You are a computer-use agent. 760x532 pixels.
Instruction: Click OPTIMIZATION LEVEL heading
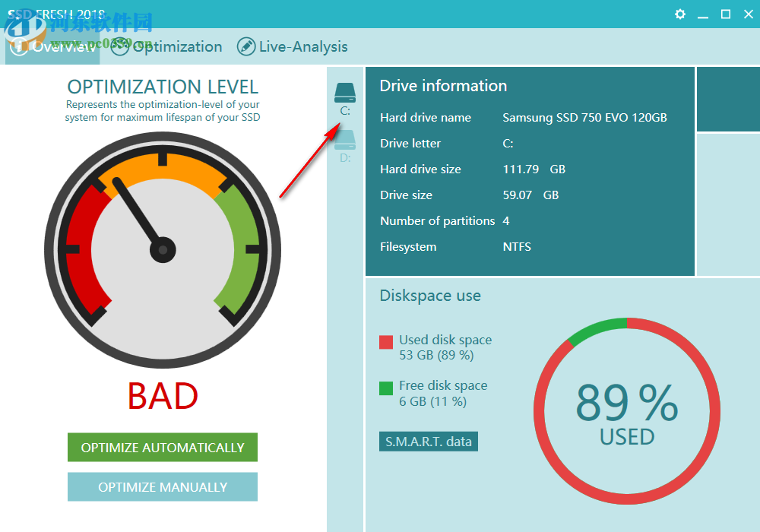(x=163, y=87)
